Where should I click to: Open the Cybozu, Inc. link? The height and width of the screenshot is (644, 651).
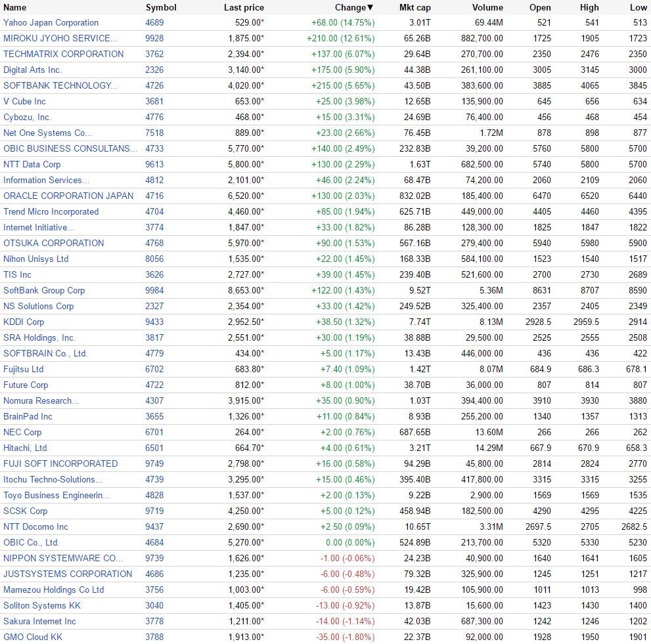click(x=27, y=118)
